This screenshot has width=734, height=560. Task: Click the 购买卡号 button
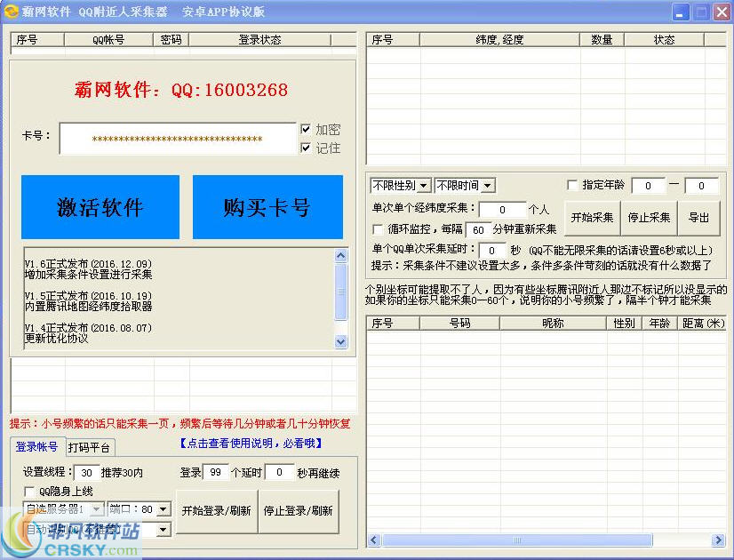pyautogui.click(x=267, y=207)
